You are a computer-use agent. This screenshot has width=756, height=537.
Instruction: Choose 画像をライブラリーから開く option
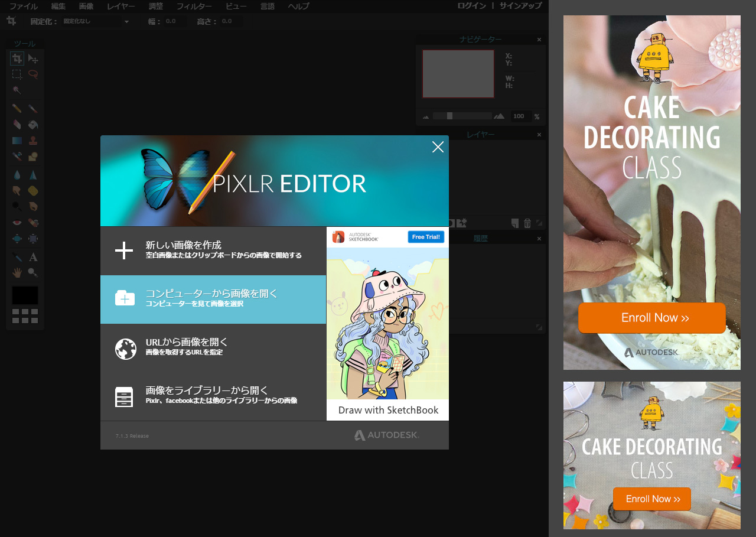pos(213,396)
